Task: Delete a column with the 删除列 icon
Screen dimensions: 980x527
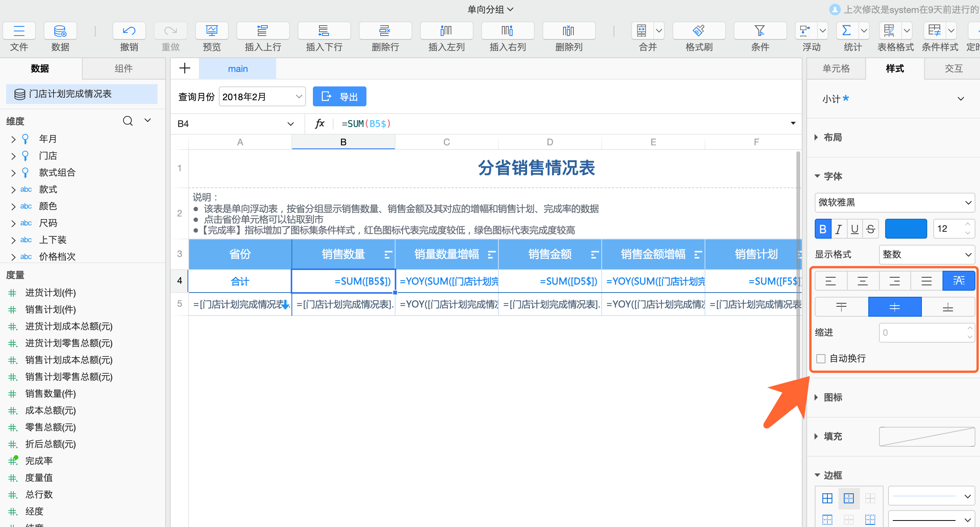Action: pos(568,36)
